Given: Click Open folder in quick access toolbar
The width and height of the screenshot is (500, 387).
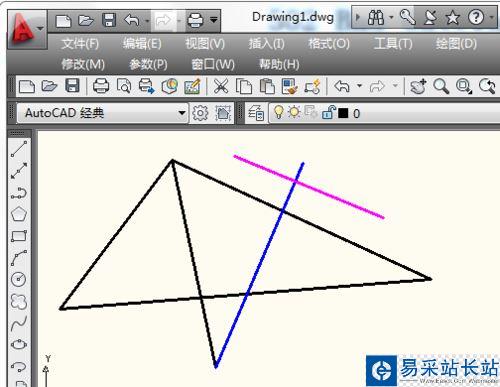Looking at the screenshot, I should [86, 21].
